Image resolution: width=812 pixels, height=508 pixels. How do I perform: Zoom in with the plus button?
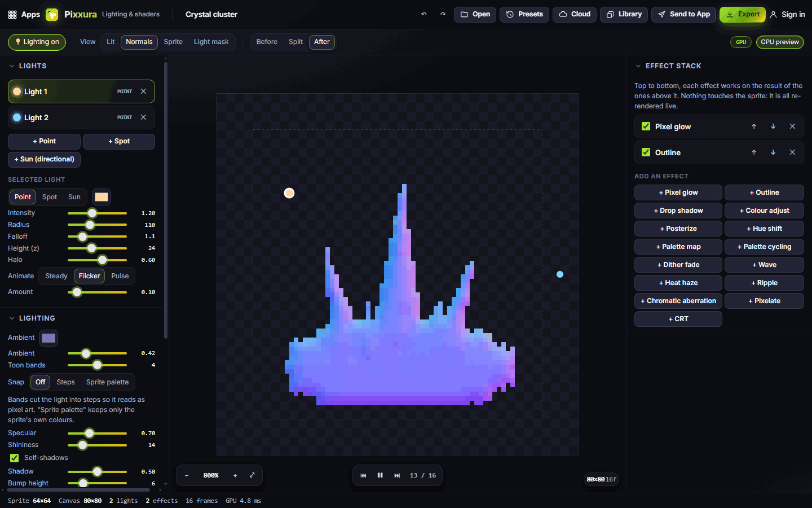click(x=235, y=475)
